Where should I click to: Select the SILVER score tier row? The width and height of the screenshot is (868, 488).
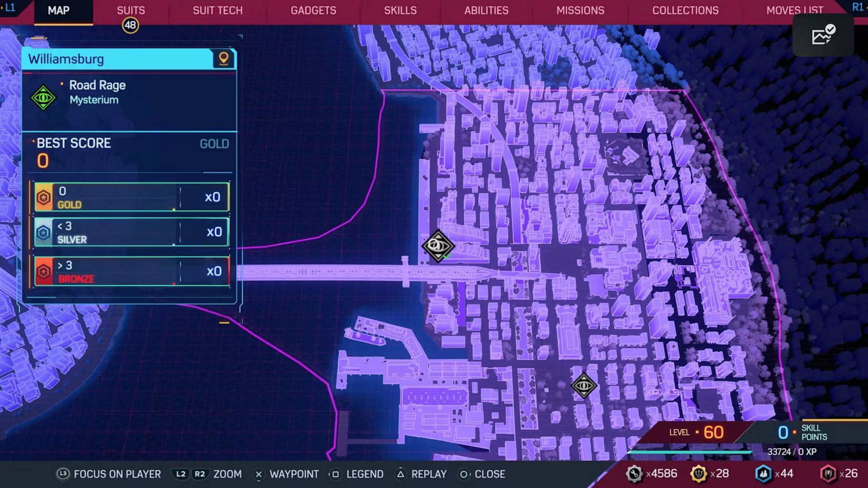pyautogui.click(x=132, y=232)
